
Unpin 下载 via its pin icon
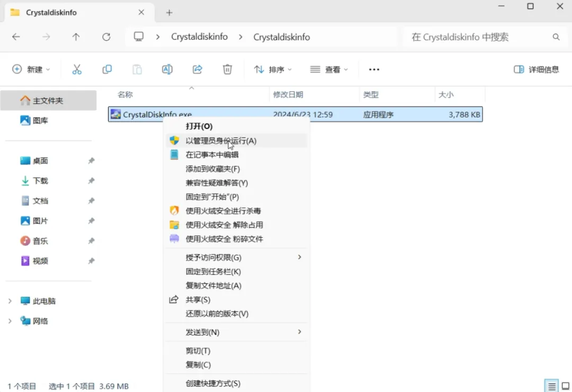[x=91, y=181]
